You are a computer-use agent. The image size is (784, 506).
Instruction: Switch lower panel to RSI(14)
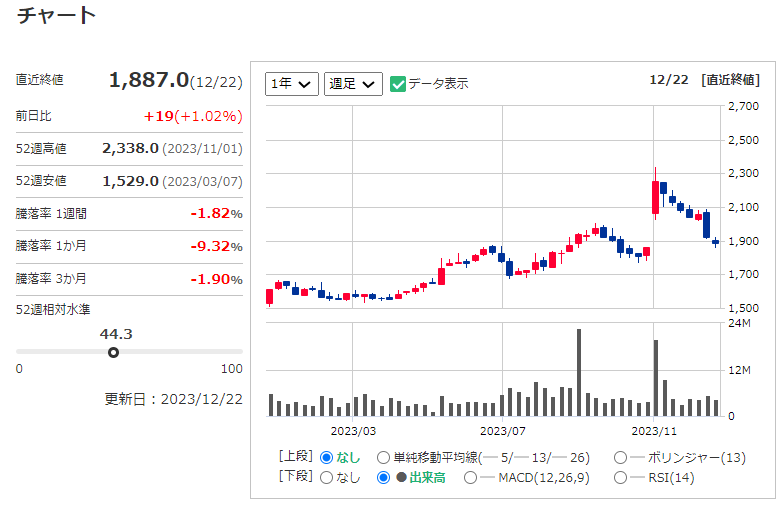(x=620, y=478)
